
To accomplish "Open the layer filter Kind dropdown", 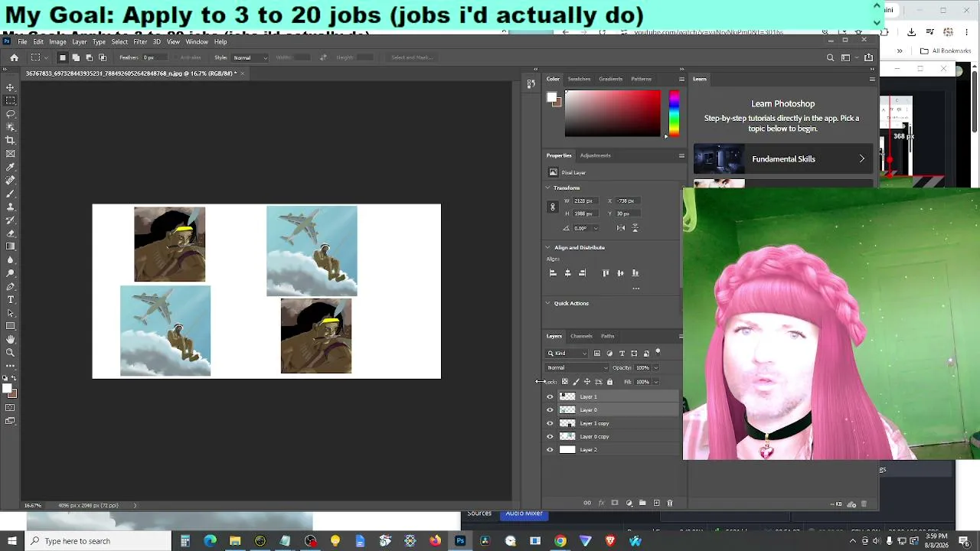I will pyautogui.click(x=567, y=354).
